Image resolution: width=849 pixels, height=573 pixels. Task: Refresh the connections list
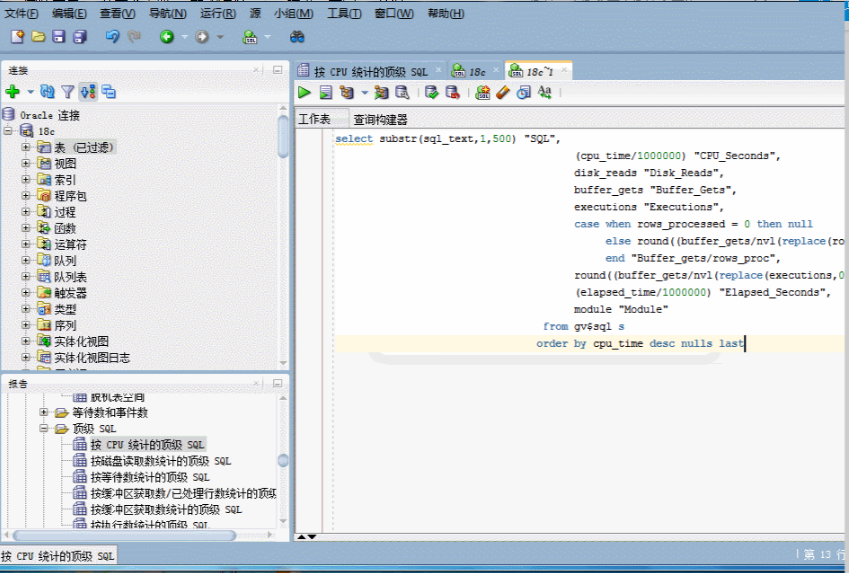(x=48, y=92)
